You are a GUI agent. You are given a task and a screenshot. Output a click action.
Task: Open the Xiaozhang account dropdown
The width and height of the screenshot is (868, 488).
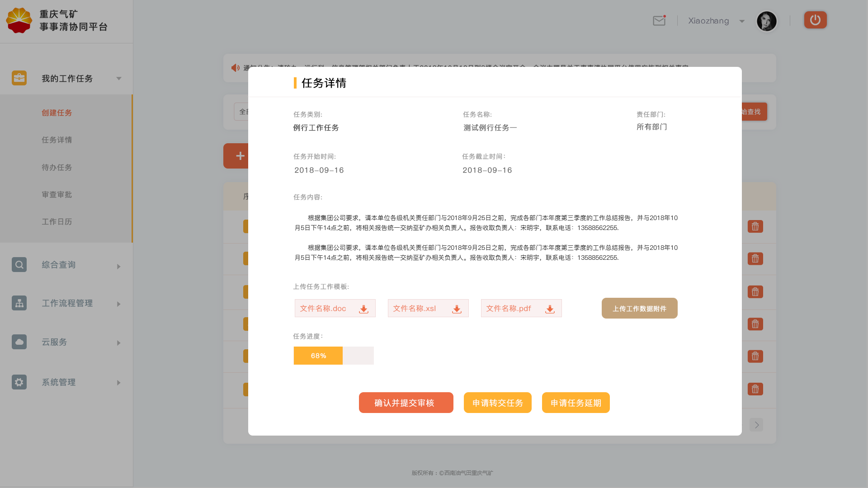tap(716, 21)
